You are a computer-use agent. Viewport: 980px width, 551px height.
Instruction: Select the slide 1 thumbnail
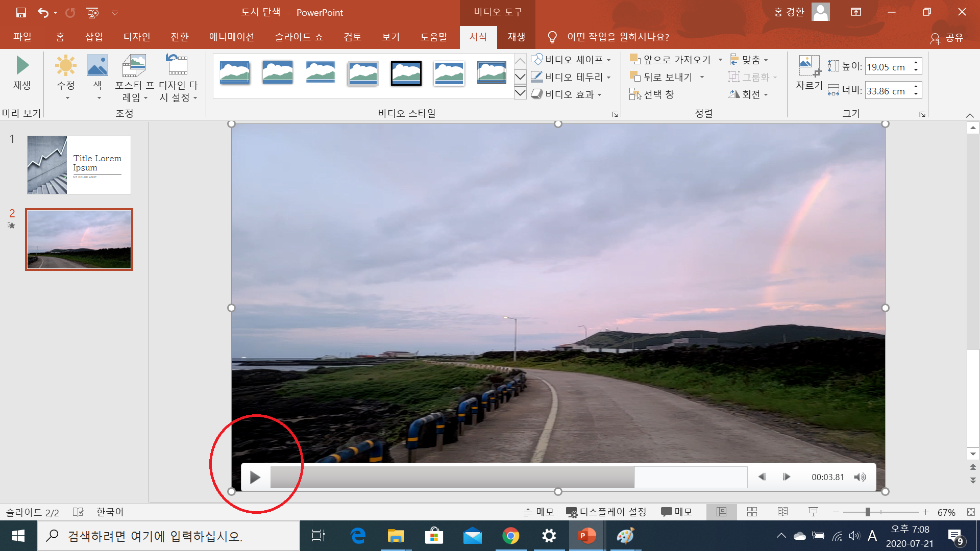[x=79, y=165]
